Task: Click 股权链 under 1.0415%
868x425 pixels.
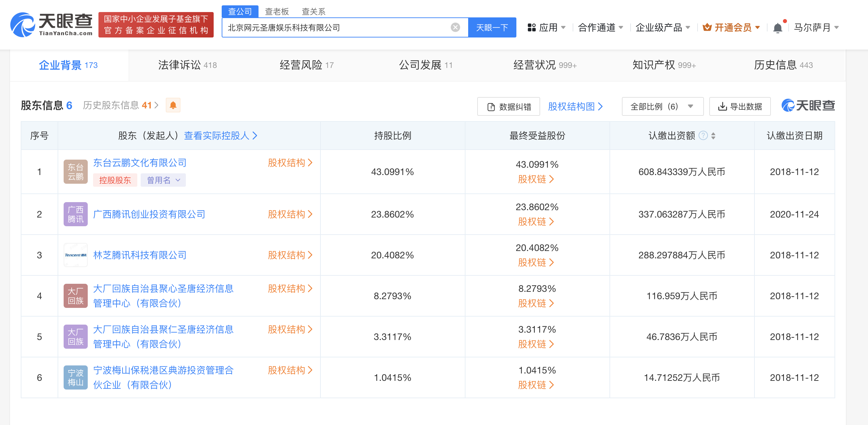Action: 536,385
